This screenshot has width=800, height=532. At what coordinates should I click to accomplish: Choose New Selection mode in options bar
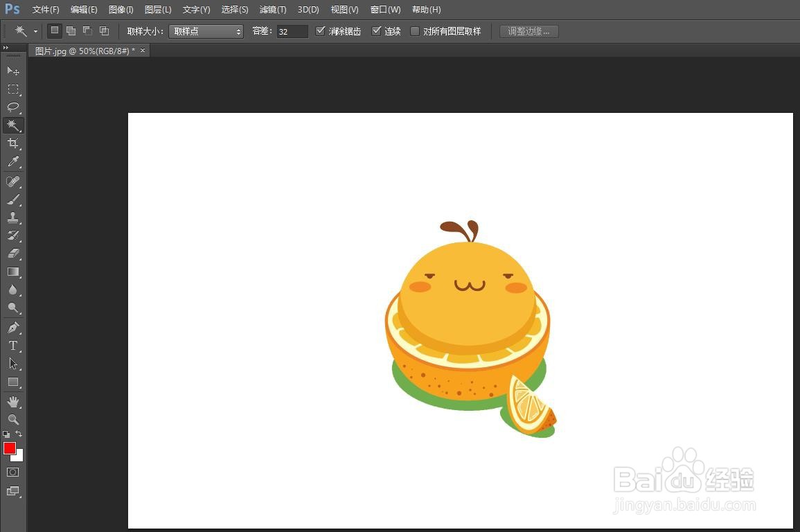click(x=55, y=31)
